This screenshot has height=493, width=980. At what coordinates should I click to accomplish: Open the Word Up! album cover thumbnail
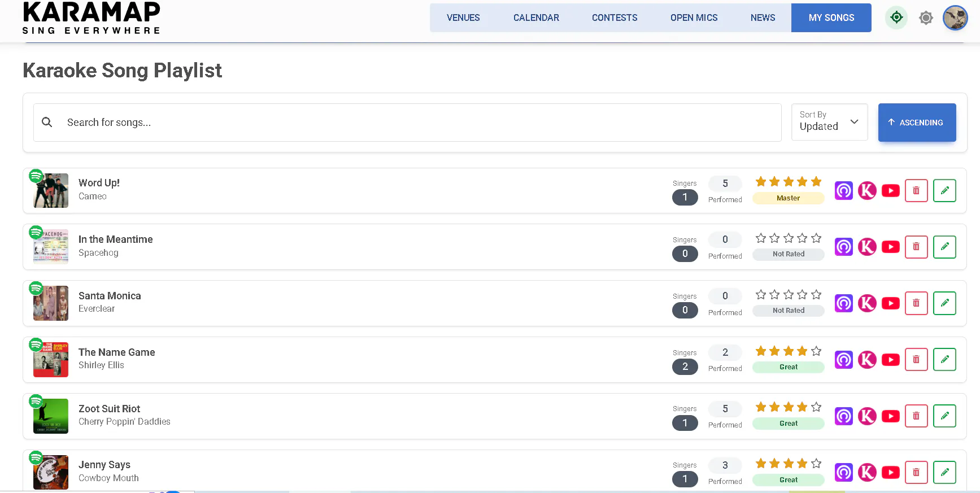51,191
